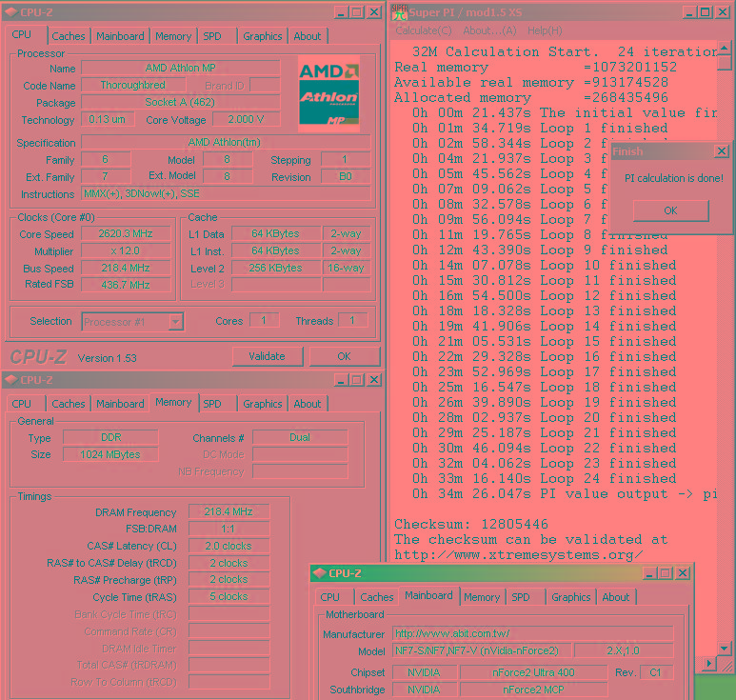This screenshot has width=736, height=700.
Task: Minimize the memory CPU-Z window
Action: 341,380
